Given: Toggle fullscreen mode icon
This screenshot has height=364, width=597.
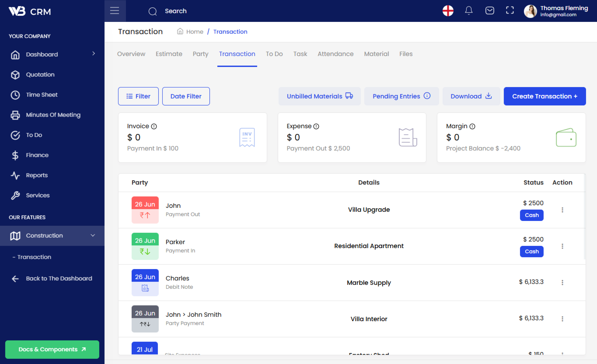Looking at the screenshot, I should pyautogui.click(x=510, y=10).
